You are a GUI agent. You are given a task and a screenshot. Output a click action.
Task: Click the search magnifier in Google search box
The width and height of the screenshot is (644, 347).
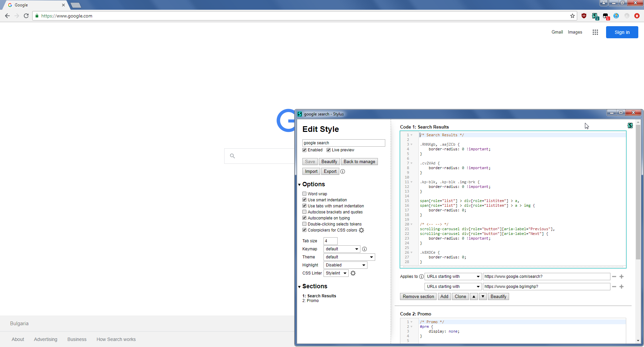[x=233, y=156]
